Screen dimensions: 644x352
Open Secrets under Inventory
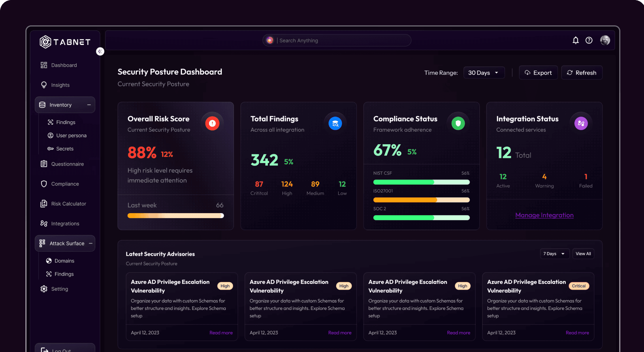[x=65, y=149]
